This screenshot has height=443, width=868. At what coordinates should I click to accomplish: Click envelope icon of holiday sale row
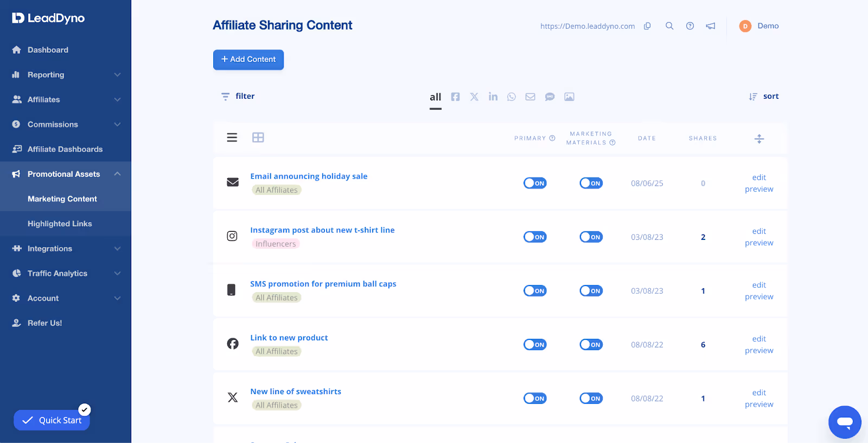point(233,182)
